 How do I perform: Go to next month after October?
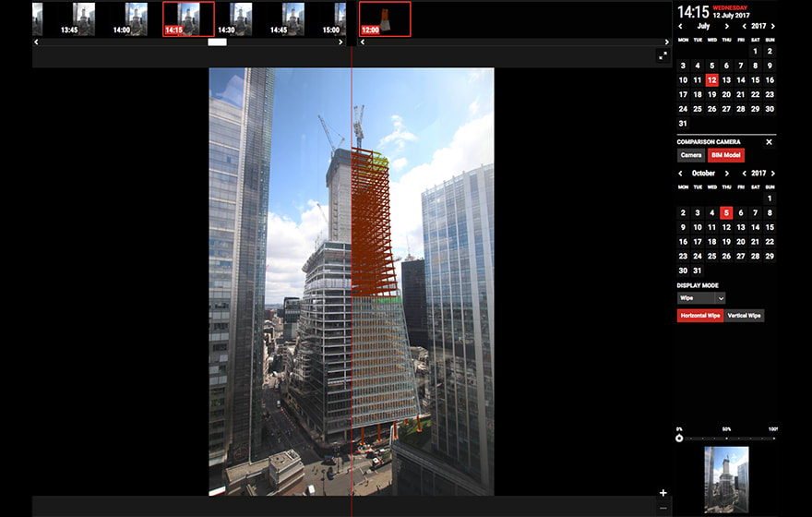pyautogui.click(x=726, y=173)
